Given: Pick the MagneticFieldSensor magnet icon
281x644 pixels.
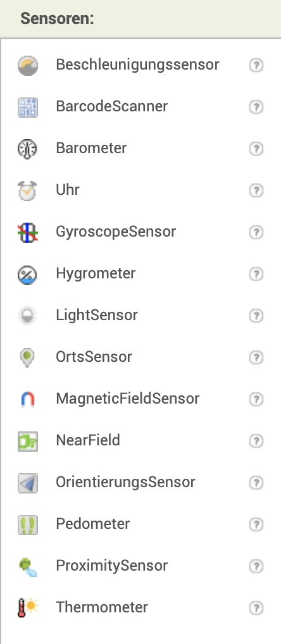Looking at the screenshot, I should click(x=27, y=399).
